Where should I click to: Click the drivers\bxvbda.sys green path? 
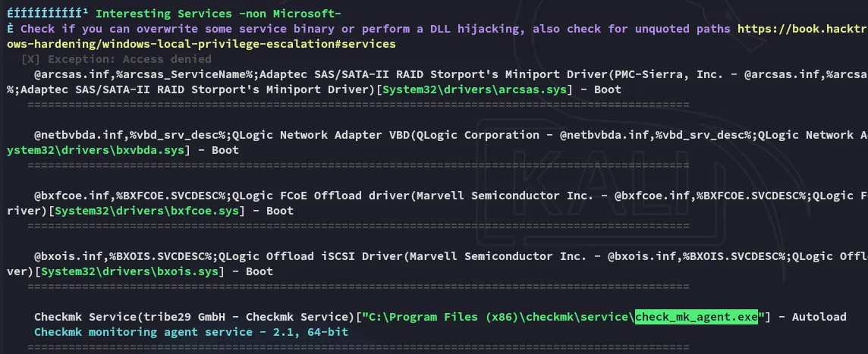[x=90, y=150]
